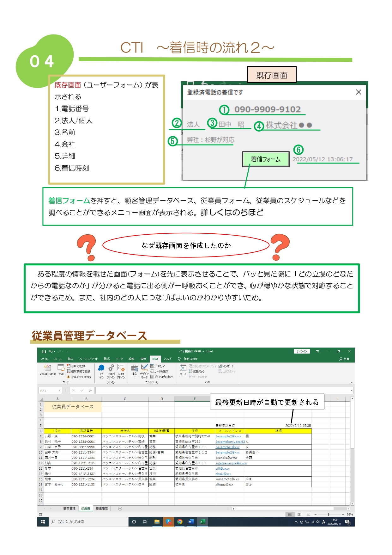Open COM アドイン dialog
The height and width of the screenshot is (555, 392).
click(x=121, y=370)
